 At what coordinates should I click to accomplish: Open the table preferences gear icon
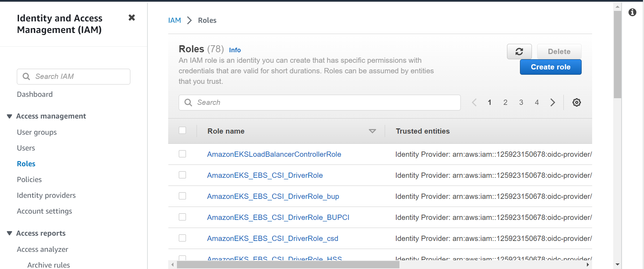coord(577,102)
